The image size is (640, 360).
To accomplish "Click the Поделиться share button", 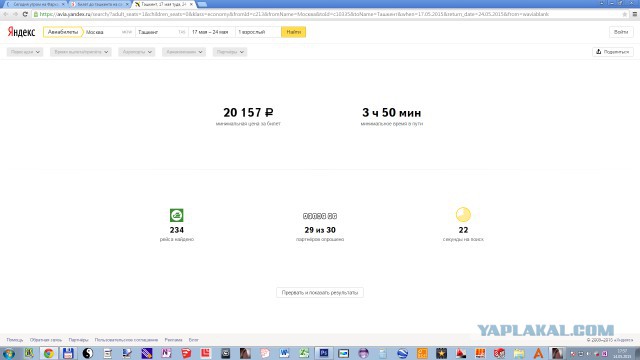I will pos(613,52).
